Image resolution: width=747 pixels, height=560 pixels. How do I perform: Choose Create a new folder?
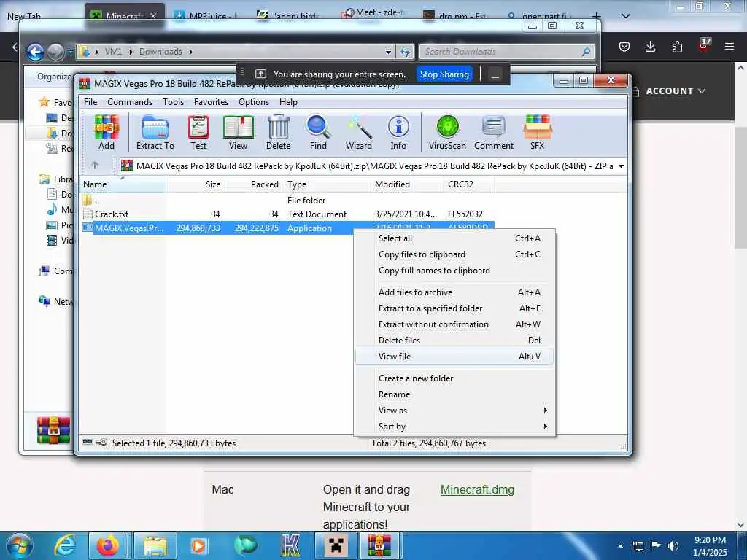[454, 378]
